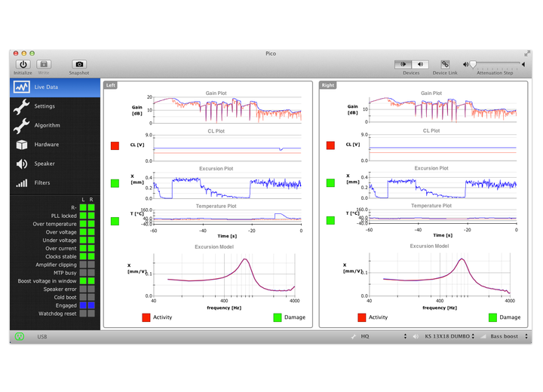543x392 pixels.
Task: Select left Devices speaker segment
Action: pos(403,64)
